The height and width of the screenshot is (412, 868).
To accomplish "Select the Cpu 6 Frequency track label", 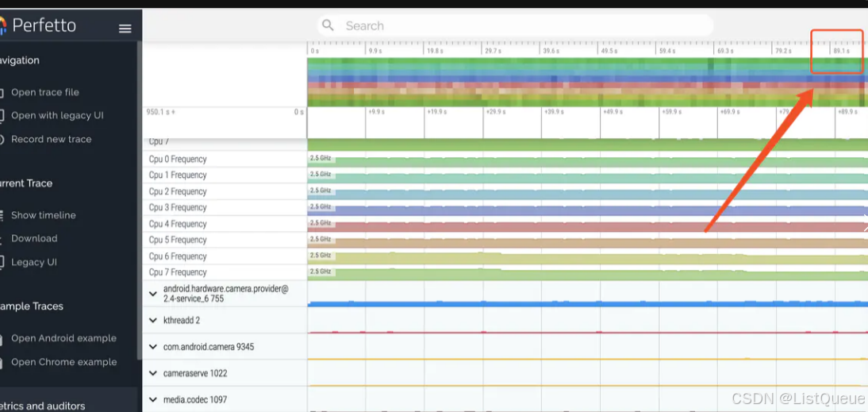I will 177,256.
